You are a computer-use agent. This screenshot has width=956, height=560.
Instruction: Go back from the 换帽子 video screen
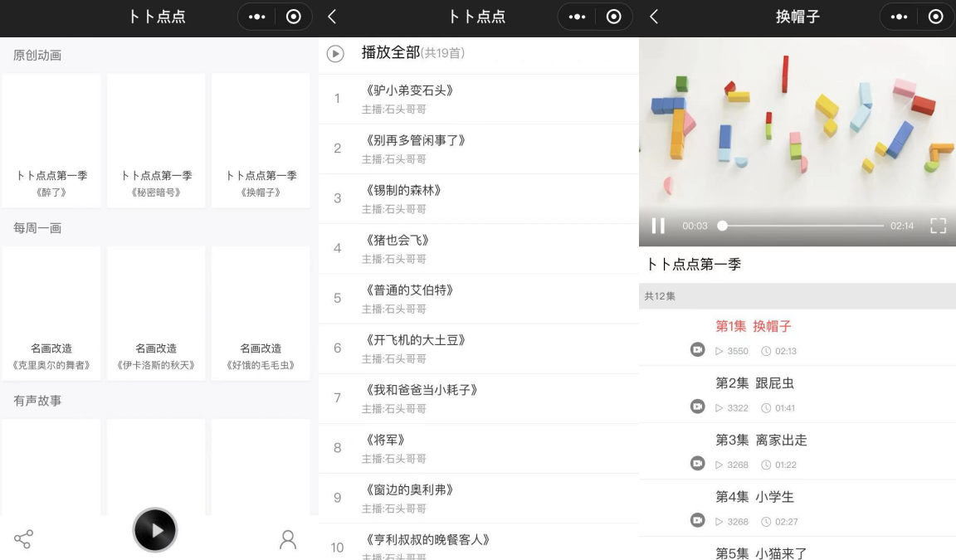click(x=654, y=17)
